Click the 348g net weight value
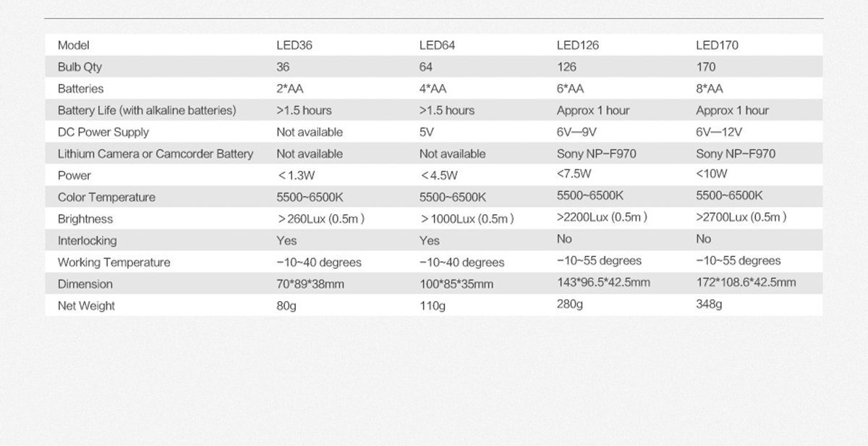The height and width of the screenshot is (446, 868). point(709,304)
